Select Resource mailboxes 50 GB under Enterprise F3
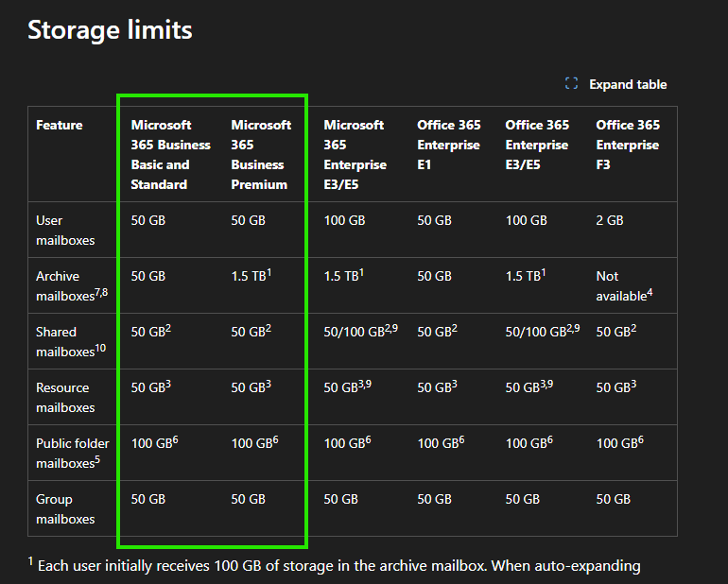 tap(616, 386)
